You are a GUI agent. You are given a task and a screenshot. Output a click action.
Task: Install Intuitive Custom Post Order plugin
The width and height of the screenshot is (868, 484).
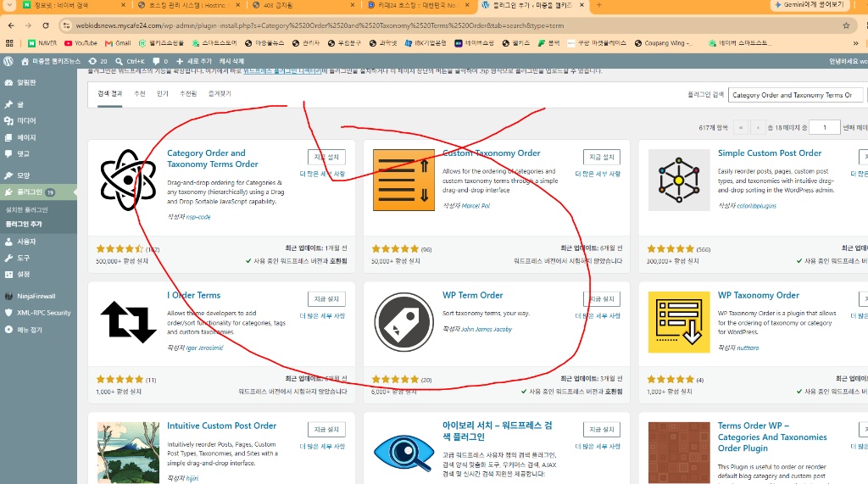[326, 430]
